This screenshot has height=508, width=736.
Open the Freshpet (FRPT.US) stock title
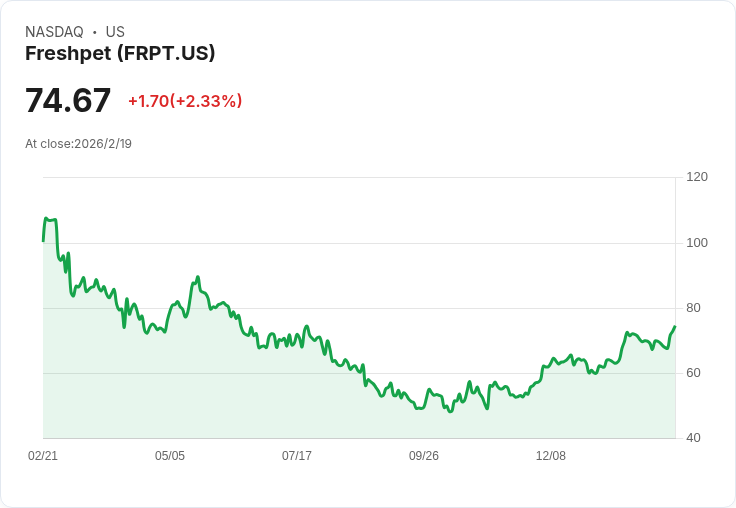coord(120,53)
